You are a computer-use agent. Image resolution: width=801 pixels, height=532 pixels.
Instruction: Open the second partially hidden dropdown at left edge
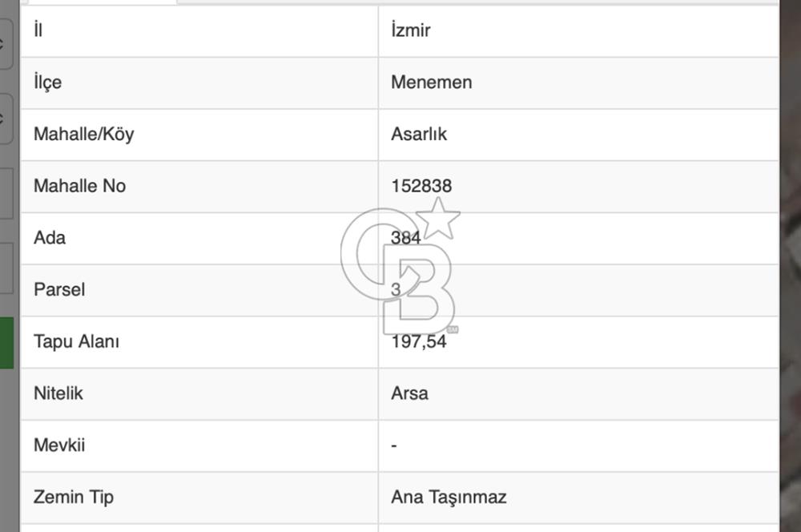(5, 119)
